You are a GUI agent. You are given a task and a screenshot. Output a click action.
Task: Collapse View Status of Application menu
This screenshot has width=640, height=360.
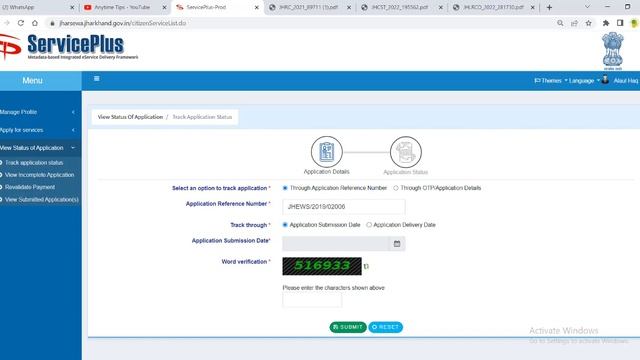click(39, 148)
